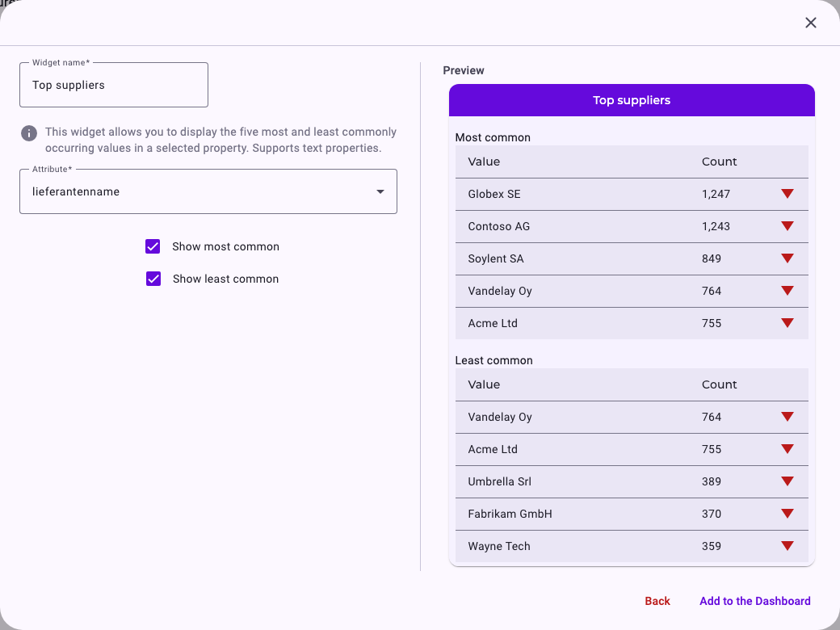Click the Most common section heading
Viewport: 840px width, 630px height.
tap(493, 137)
